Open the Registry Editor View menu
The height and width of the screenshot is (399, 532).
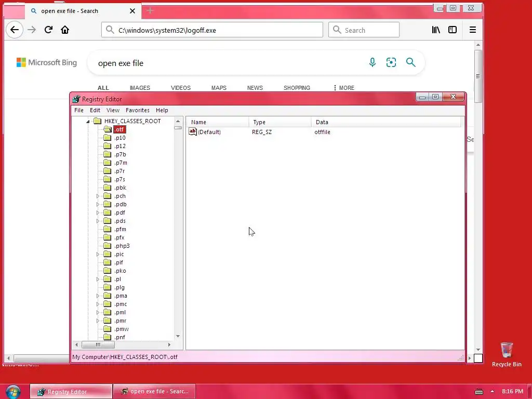pyautogui.click(x=113, y=110)
